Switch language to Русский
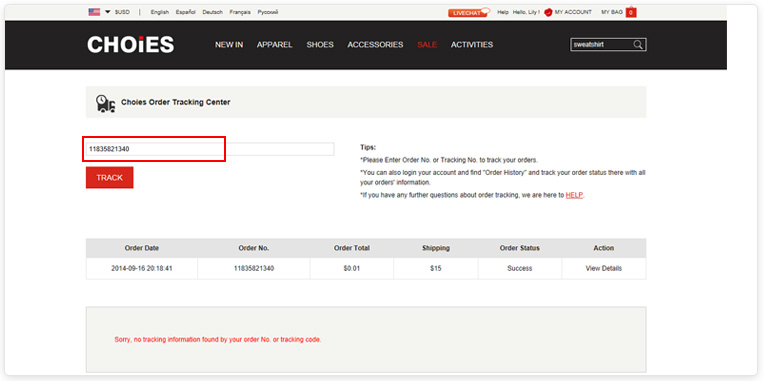 (x=268, y=12)
